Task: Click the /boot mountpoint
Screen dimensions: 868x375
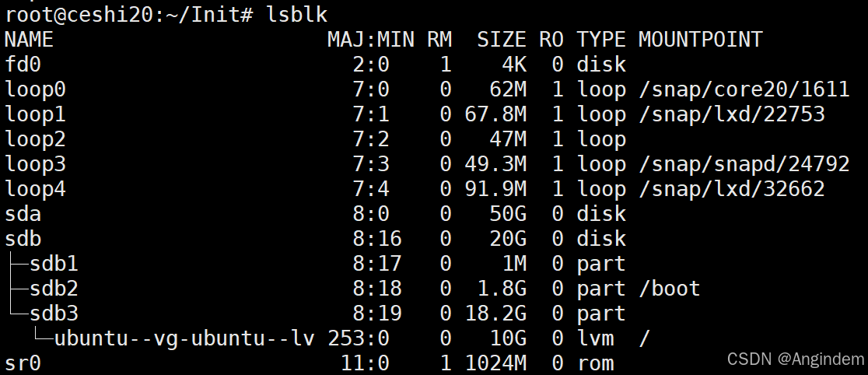Action: coord(669,289)
